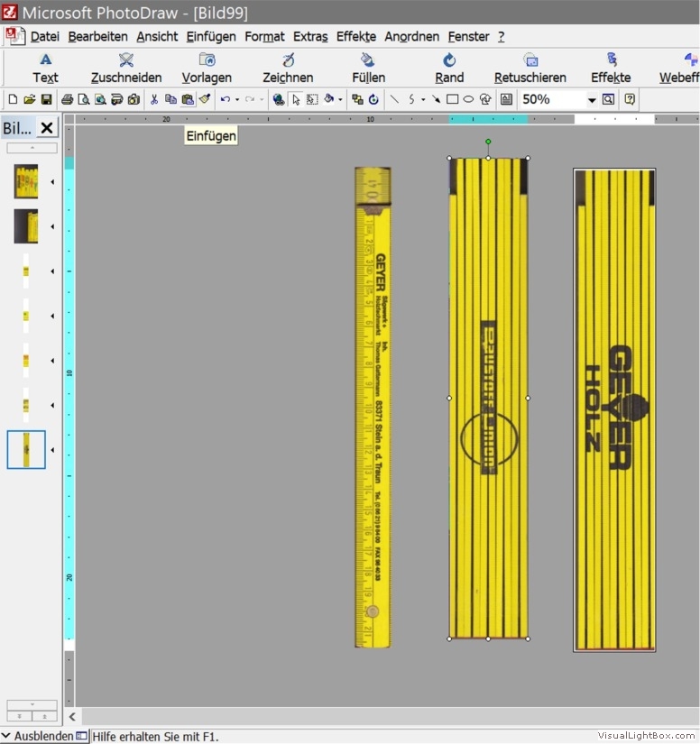Click the Füllen visual menu button
The image size is (700, 744).
pos(369,69)
